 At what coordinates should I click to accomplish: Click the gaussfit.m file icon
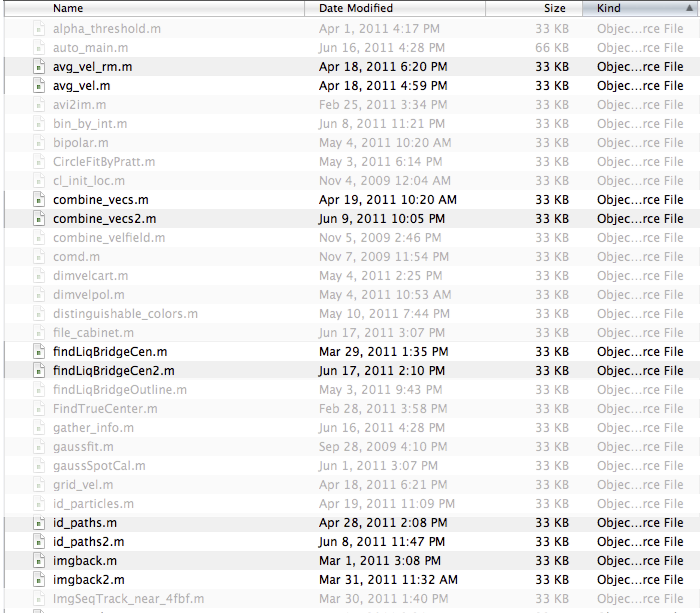(x=39, y=447)
